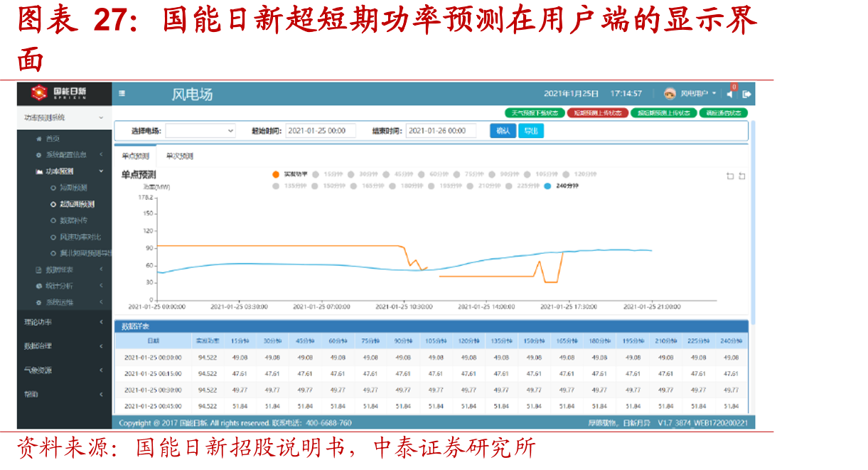Click the gear icon beside 系统运维
The image size is (868, 470).
click(x=38, y=302)
